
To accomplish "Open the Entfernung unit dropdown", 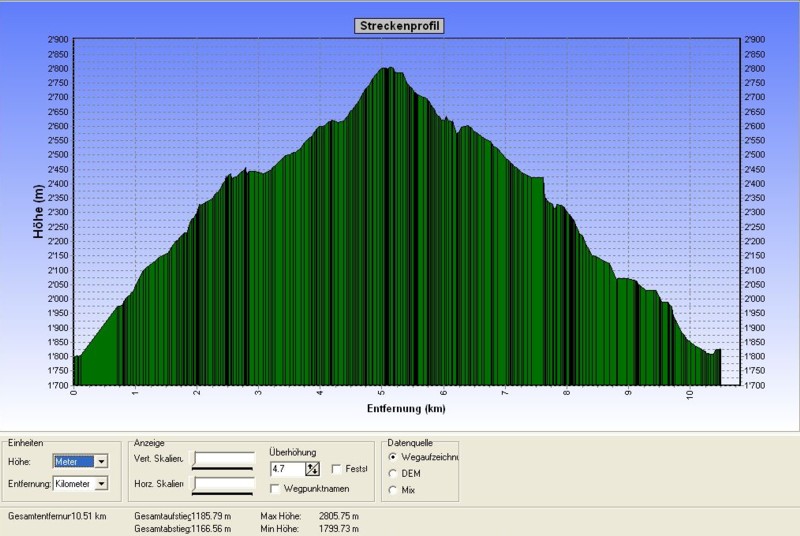I will [x=101, y=484].
